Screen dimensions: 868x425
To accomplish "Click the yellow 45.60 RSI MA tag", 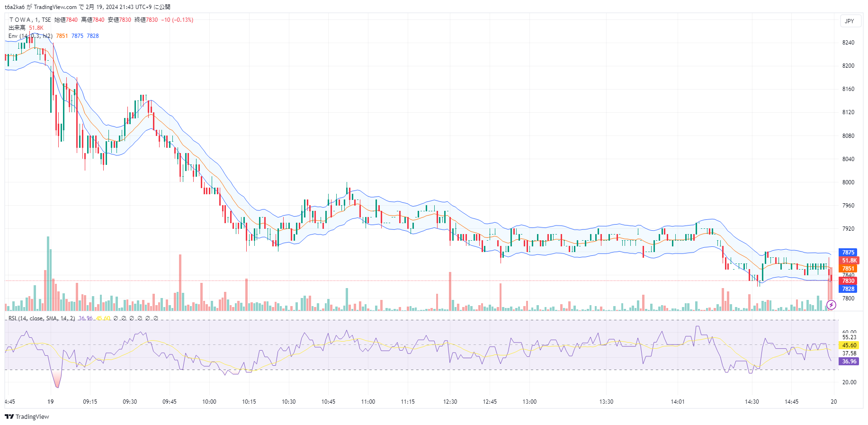I will click(849, 345).
